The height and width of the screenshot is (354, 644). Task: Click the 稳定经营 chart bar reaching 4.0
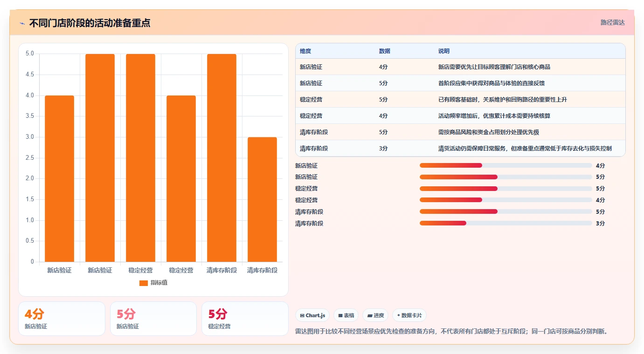[181, 178]
